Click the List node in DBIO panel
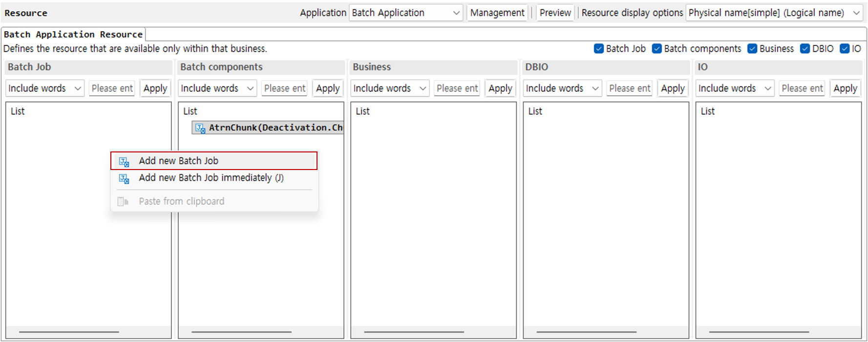Viewport: 868px width, 342px height. [535, 111]
